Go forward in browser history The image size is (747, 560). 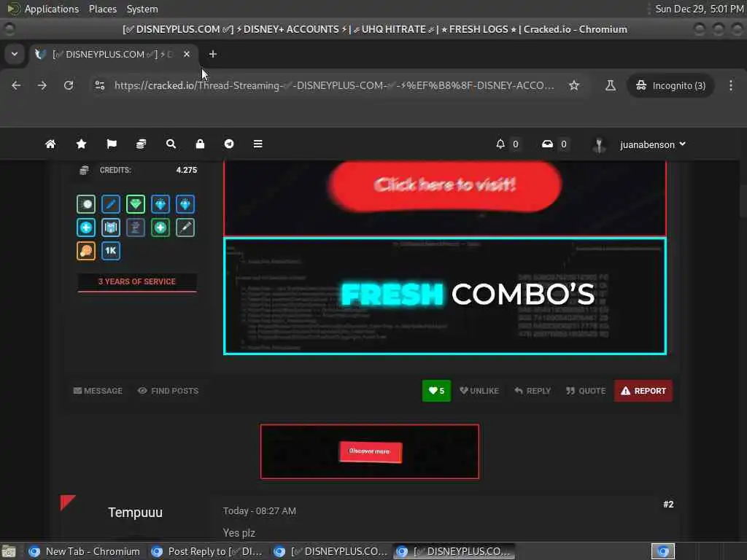pyautogui.click(x=42, y=85)
